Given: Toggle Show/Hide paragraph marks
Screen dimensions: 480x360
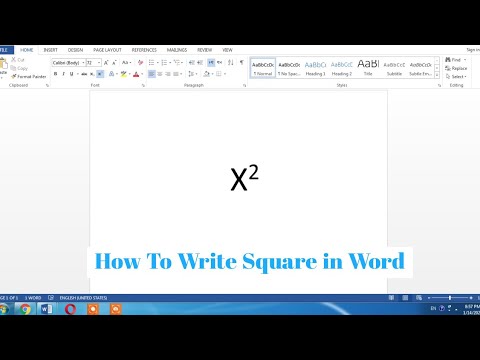Looking at the screenshot, I should [x=242, y=62].
